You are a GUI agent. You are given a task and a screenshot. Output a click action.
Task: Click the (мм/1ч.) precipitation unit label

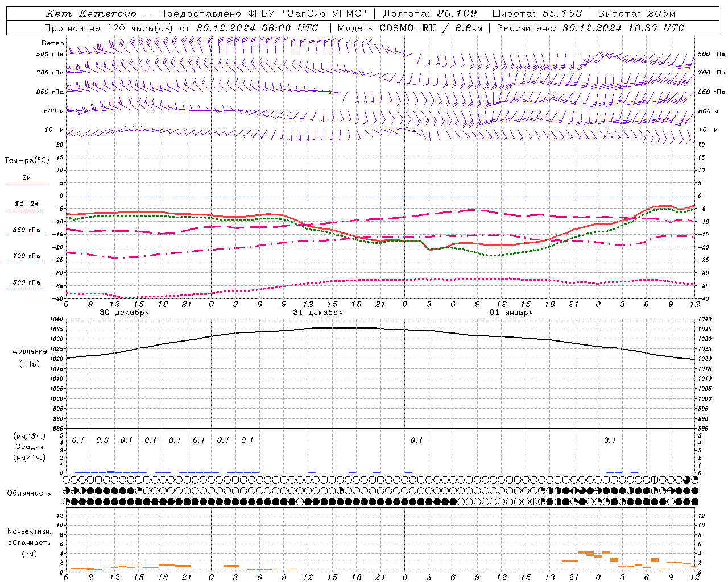point(30,458)
